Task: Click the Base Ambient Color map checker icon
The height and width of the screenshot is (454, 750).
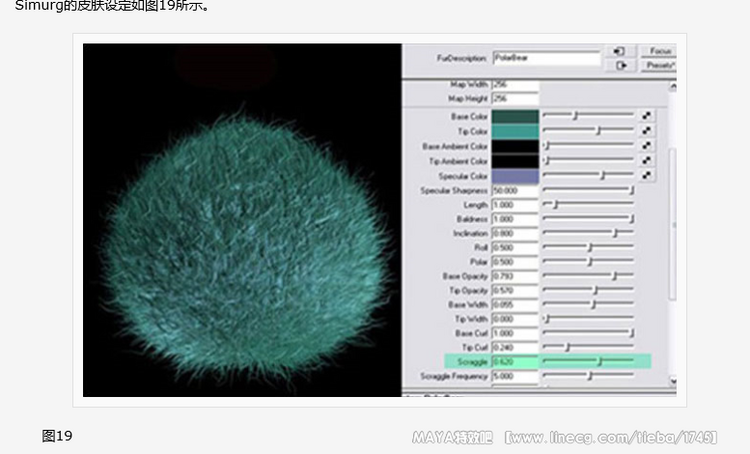Action: (x=646, y=145)
